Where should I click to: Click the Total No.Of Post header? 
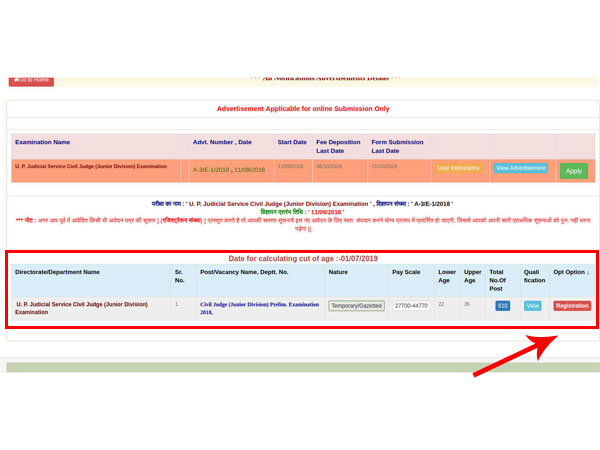tap(497, 280)
